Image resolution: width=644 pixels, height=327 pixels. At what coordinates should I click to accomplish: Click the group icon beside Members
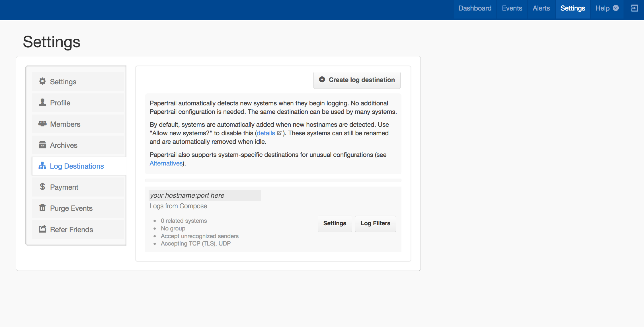42,124
